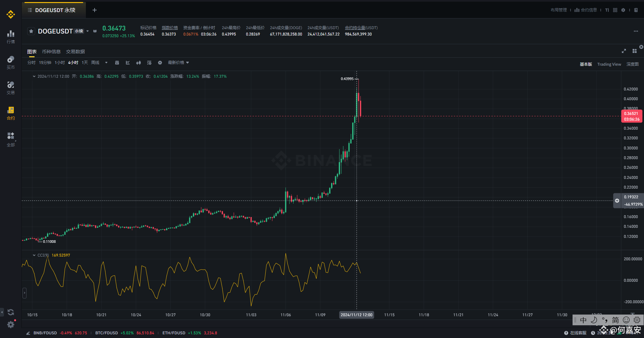The image size is (644, 338).
Task: Select the Trading View chart mode
Action: (x=609, y=64)
